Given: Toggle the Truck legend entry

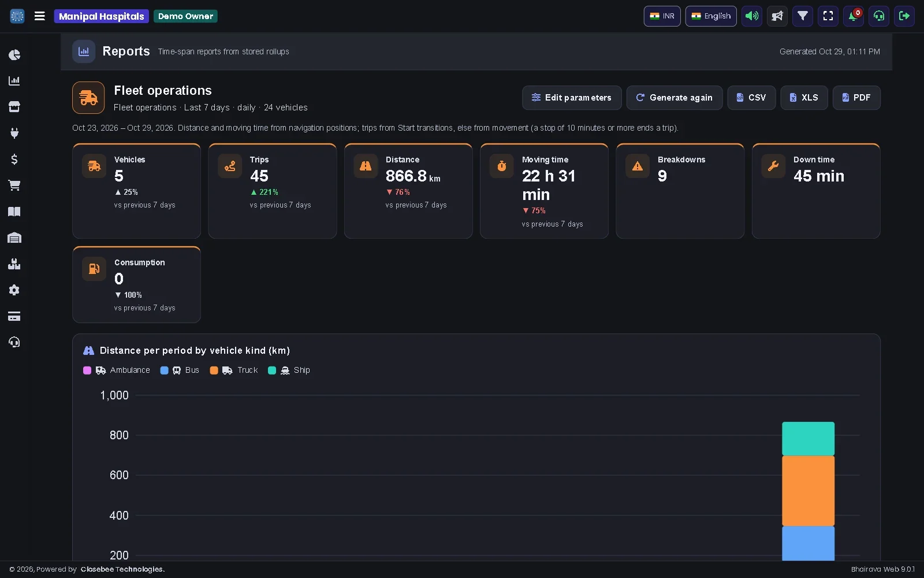Looking at the screenshot, I should [234, 370].
